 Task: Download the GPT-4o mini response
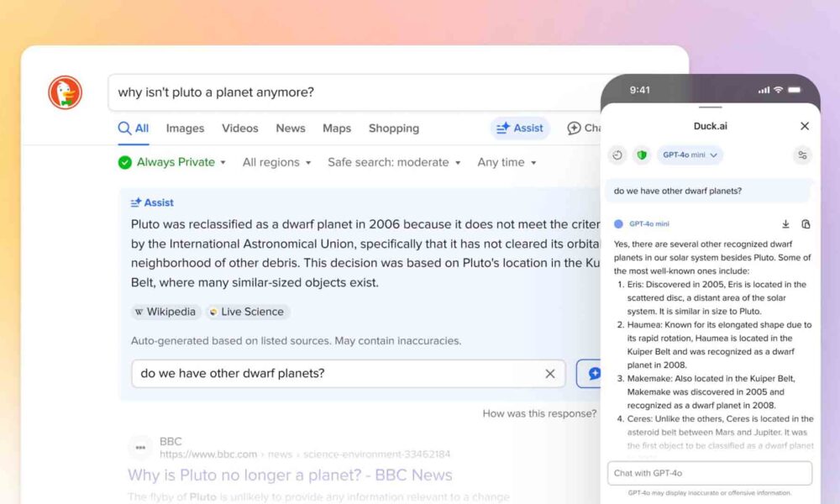pos(785,224)
